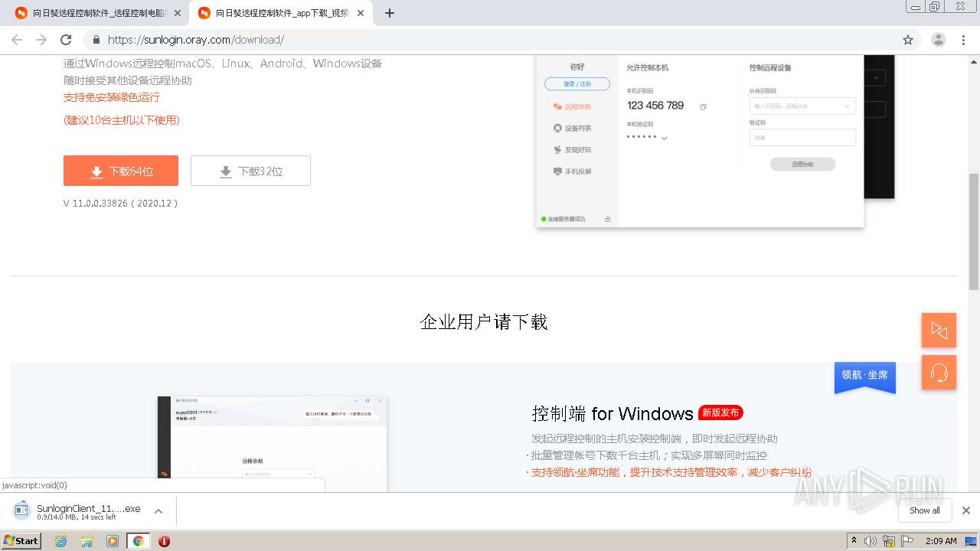Open a new browser tab
Viewport: 980px width, 551px height.
pos(390,13)
